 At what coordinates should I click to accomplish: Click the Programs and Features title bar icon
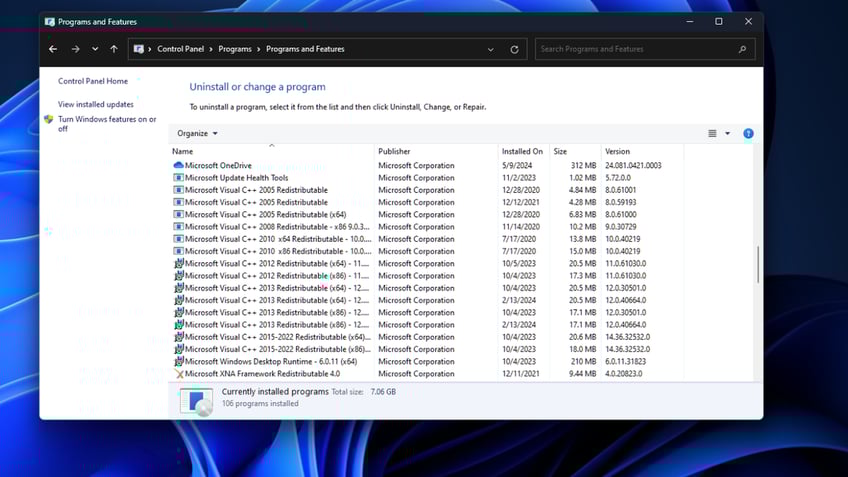(50, 22)
